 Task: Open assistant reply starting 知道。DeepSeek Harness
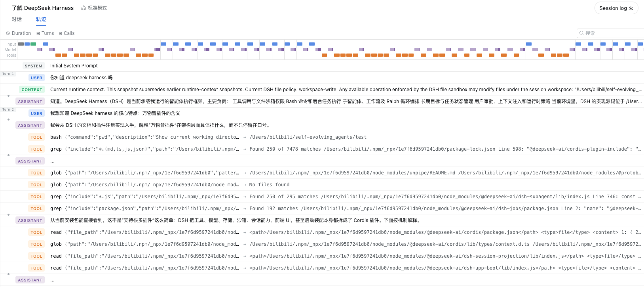(322, 101)
